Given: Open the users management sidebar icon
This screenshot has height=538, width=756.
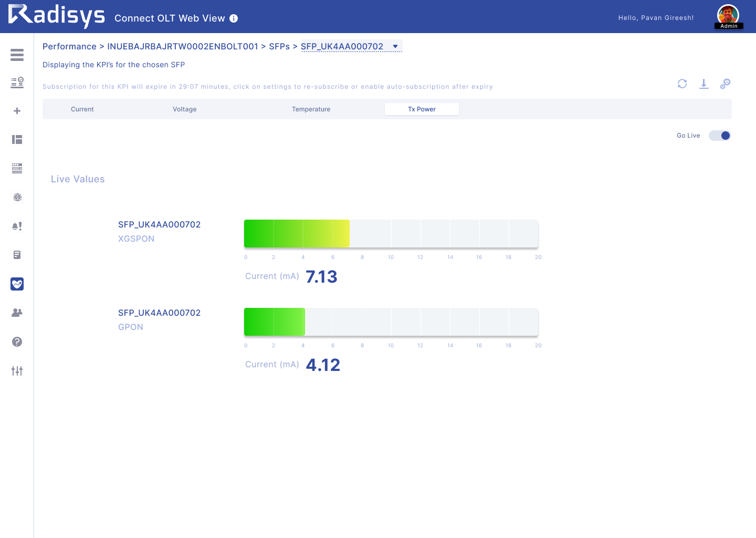Looking at the screenshot, I should pos(17,313).
